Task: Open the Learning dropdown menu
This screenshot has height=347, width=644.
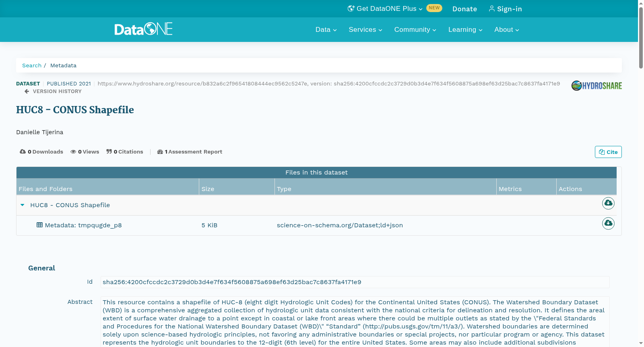Action: tap(465, 30)
